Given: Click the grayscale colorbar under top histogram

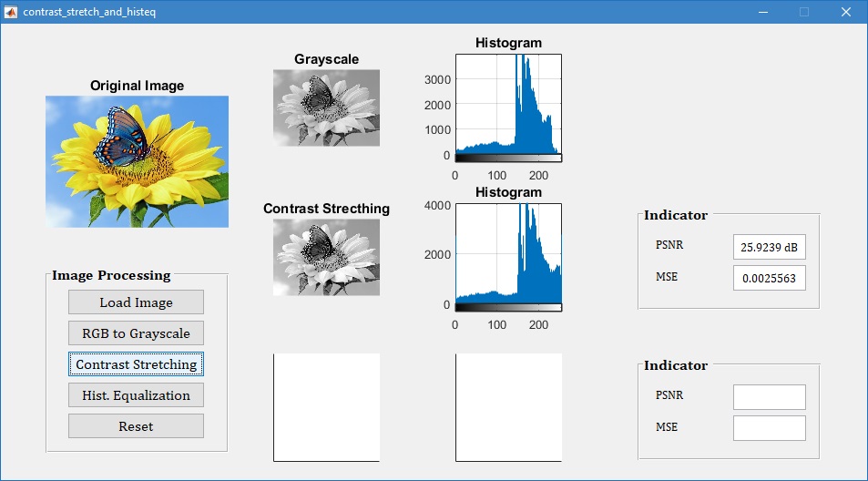Looking at the screenshot, I should coord(508,159).
